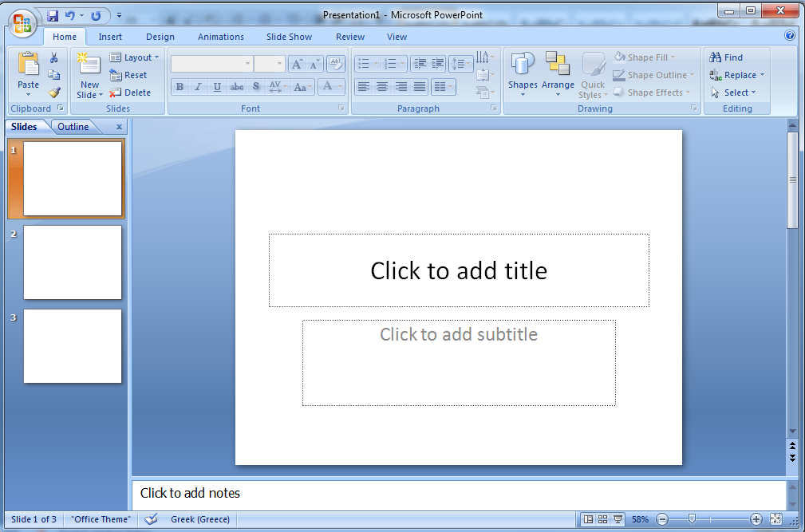Open the Replace dialog

coord(736,75)
